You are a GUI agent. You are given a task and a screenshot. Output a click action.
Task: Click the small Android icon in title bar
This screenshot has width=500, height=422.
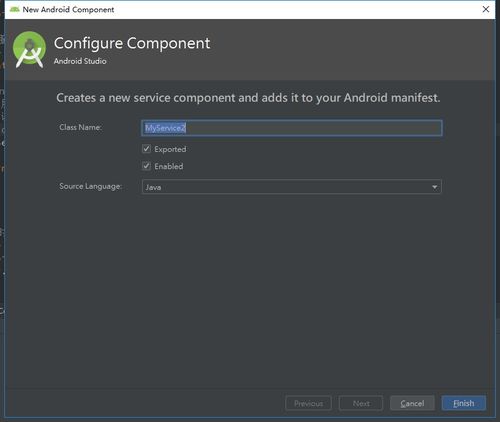[x=15, y=9]
